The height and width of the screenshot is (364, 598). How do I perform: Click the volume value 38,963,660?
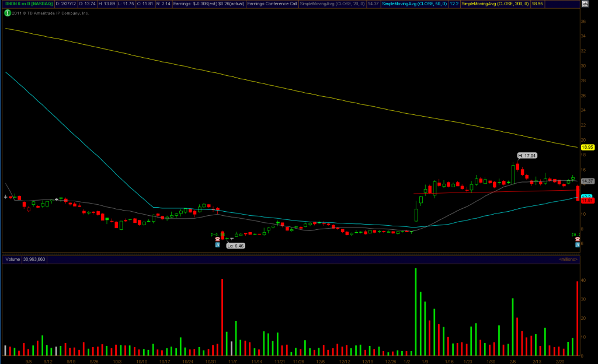[34, 260]
